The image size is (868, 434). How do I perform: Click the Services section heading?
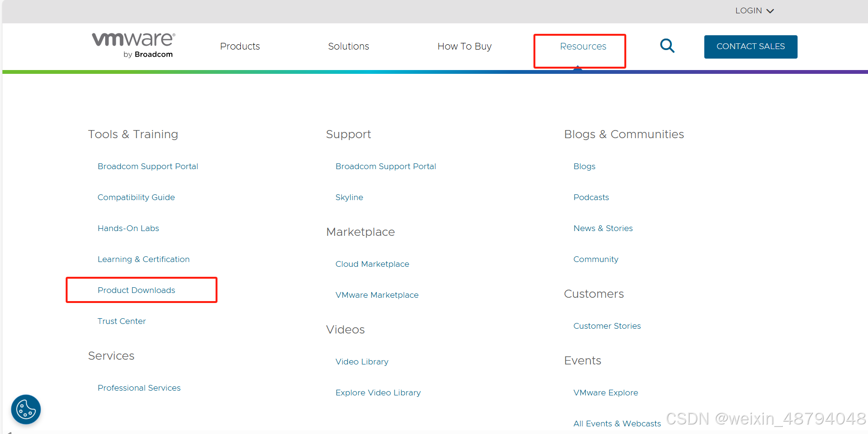pos(111,356)
